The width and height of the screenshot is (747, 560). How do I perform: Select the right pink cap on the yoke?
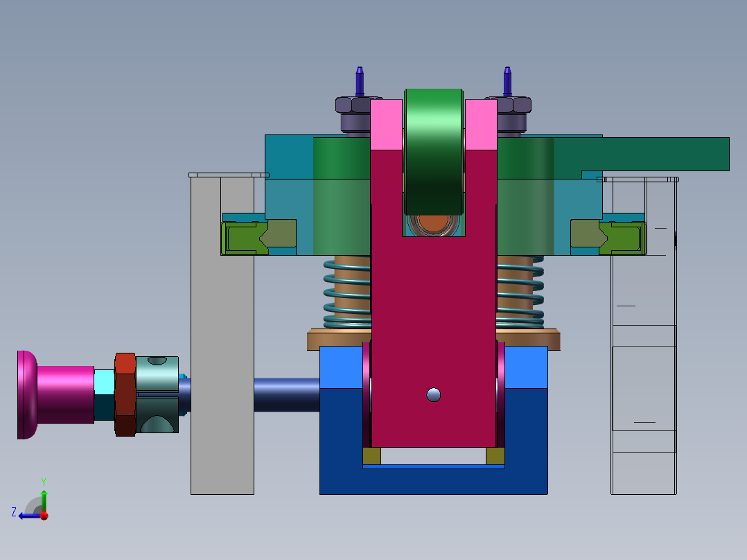click(481, 124)
